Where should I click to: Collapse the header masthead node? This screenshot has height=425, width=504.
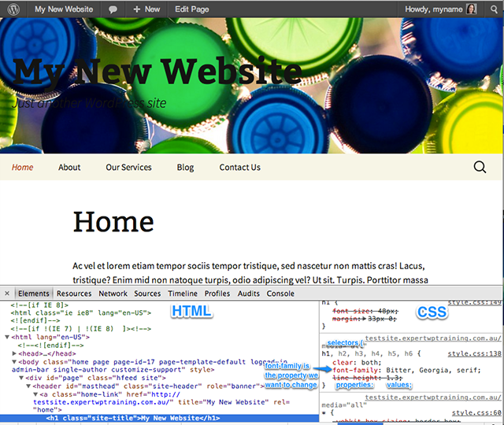pyautogui.click(x=28, y=386)
